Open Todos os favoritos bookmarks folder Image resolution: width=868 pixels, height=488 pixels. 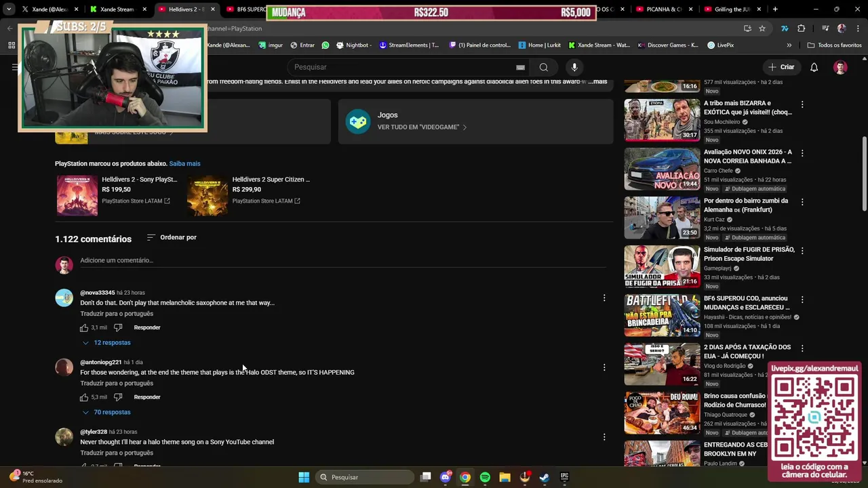coord(834,45)
